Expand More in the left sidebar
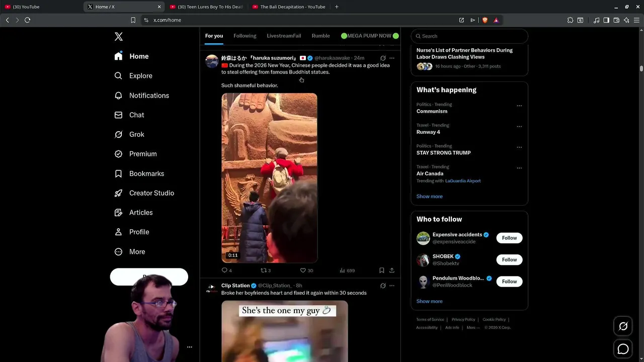 point(130,252)
